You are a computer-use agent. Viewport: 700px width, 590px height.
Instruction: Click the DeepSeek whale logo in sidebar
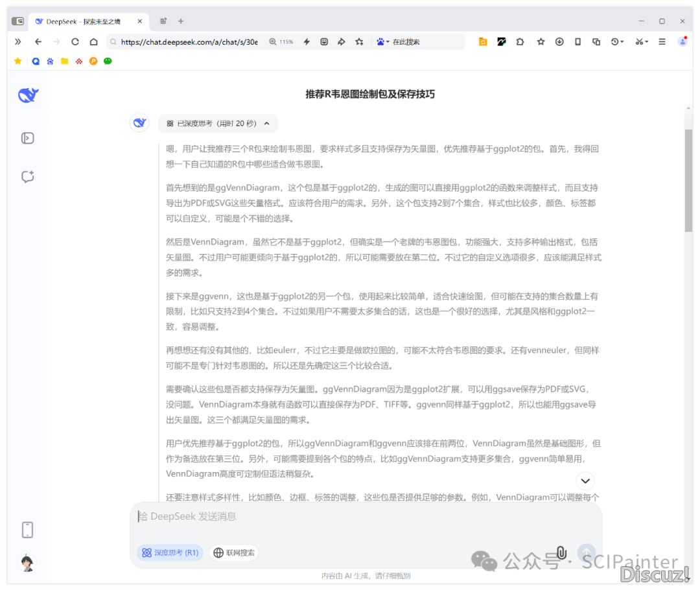pyautogui.click(x=28, y=95)
